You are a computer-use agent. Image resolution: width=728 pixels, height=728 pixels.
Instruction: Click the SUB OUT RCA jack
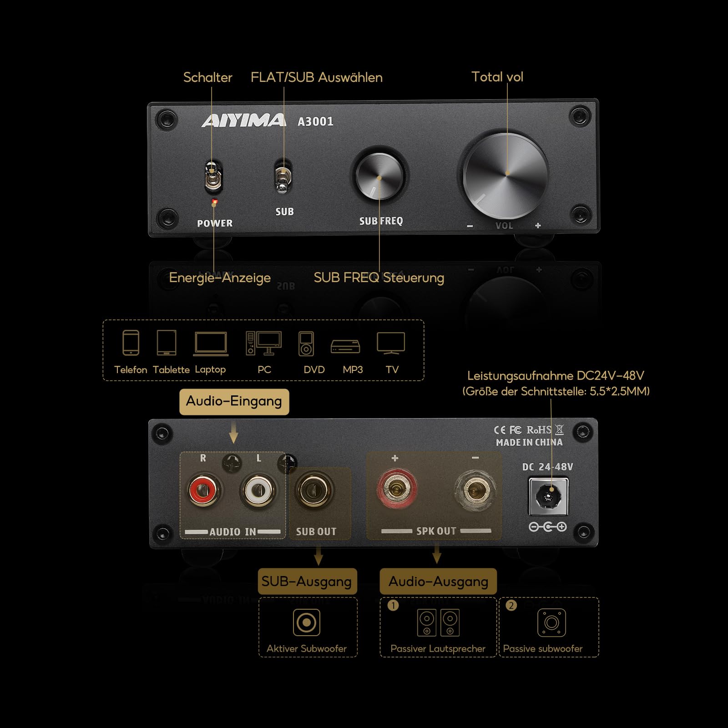(313, 490)
